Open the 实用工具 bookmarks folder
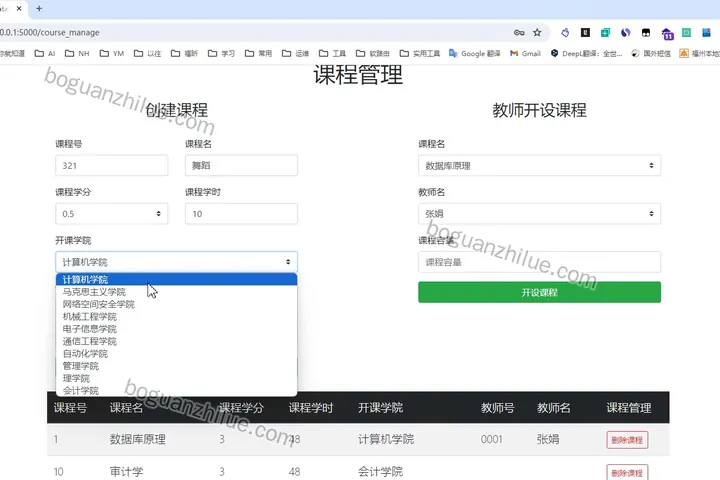This screenshot has height=480, width=720. pyautogui.click(x=420, y=53)
